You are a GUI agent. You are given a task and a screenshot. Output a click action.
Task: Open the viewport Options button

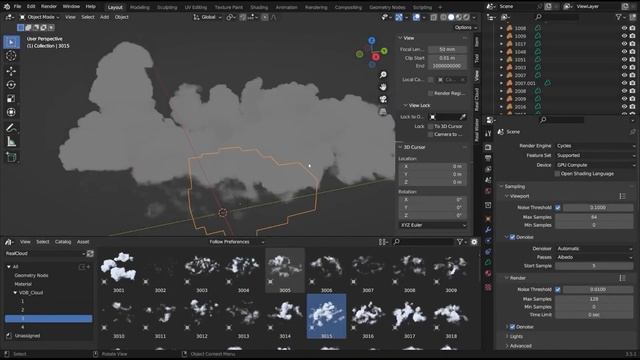[x=465, y=27]
